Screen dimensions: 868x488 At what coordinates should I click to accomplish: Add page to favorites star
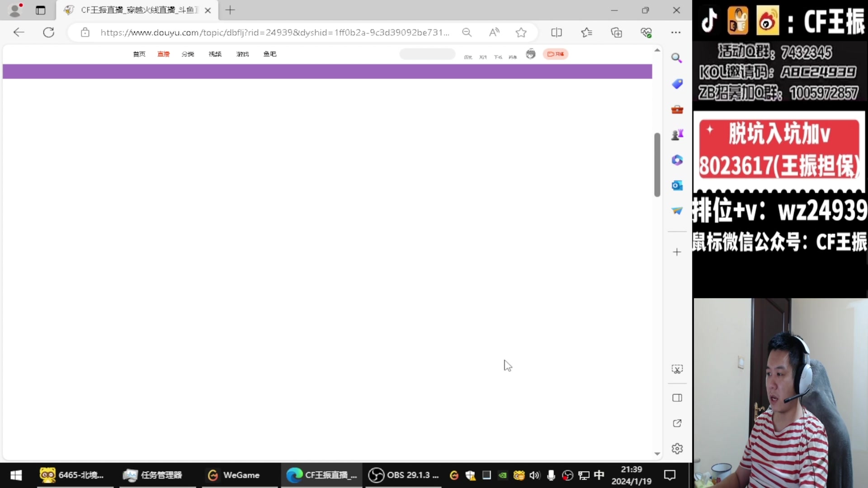[x=521, y=33]
